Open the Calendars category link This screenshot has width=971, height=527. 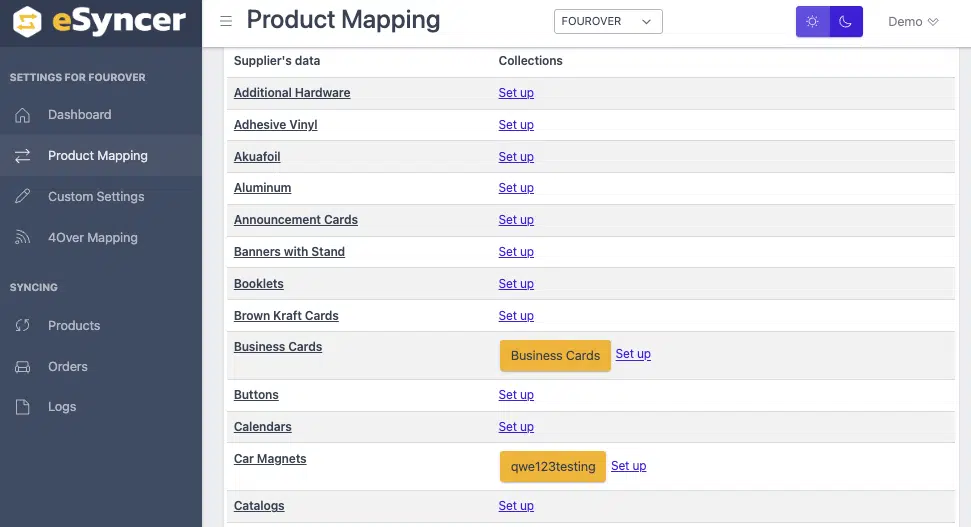pos(263,427)
